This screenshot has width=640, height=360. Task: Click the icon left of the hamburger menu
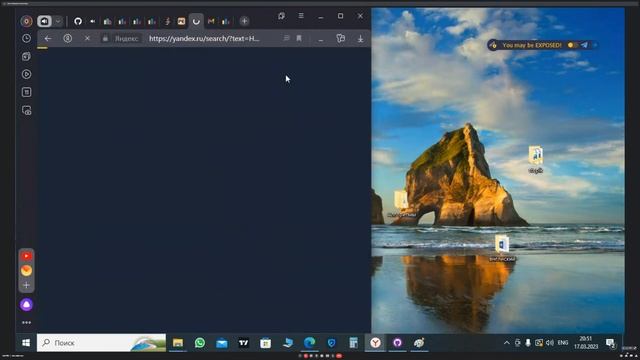coord(281,16)
